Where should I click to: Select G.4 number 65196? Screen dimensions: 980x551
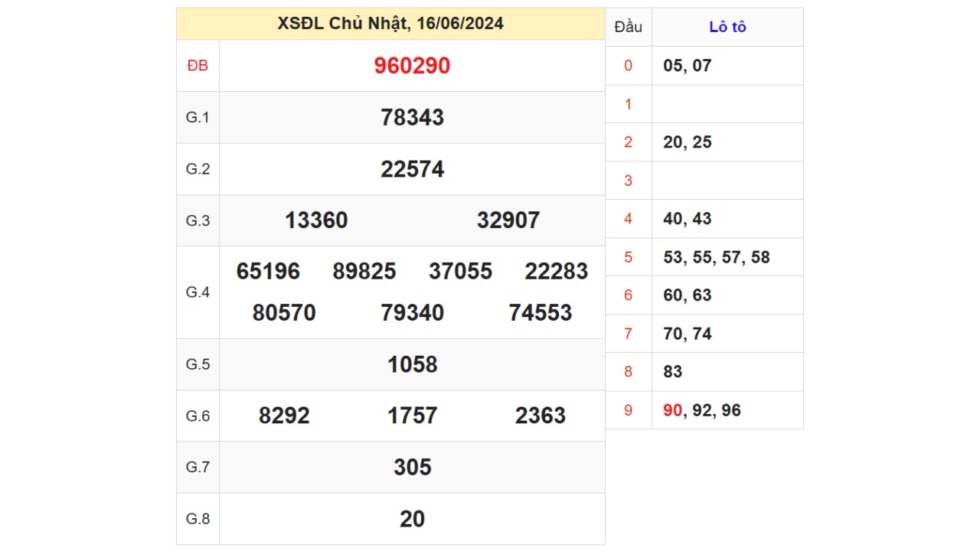click(268, 272)
